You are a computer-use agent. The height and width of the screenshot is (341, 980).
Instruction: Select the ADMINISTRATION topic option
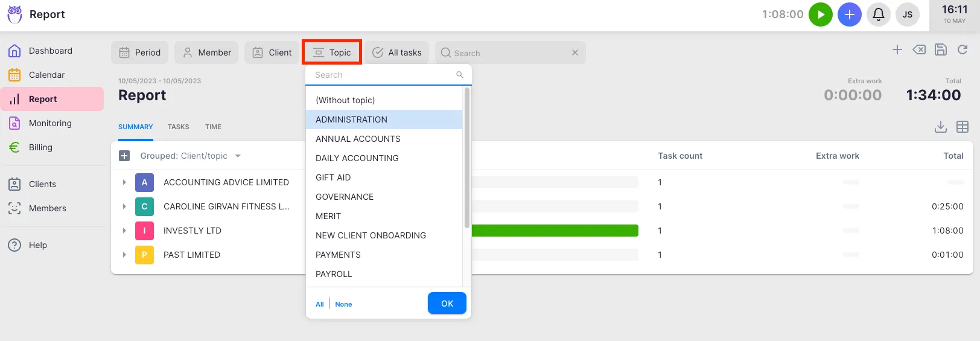coord(351,120)
